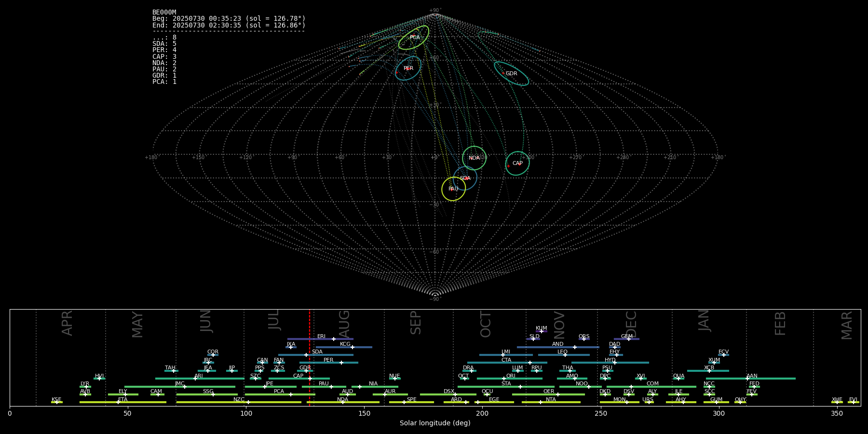Click the NZC shower bar in timeline

point(239,402)
